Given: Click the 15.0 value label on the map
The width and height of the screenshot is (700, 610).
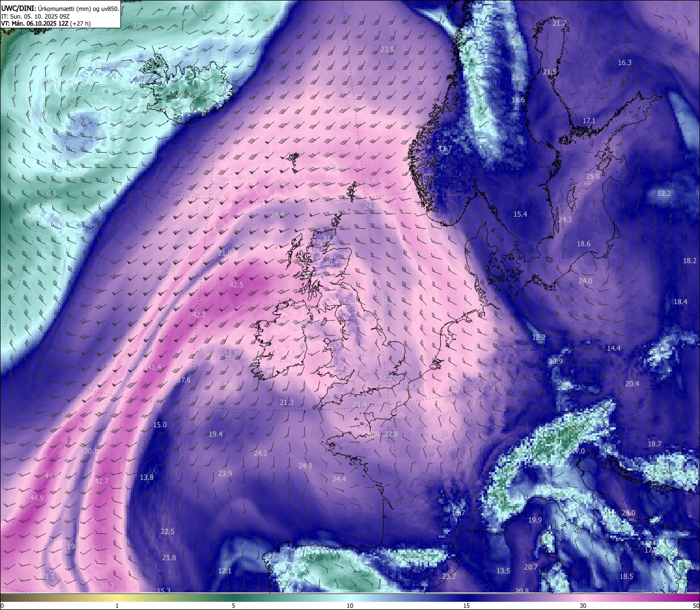Looking at the screenshot, I should point(160,425).
